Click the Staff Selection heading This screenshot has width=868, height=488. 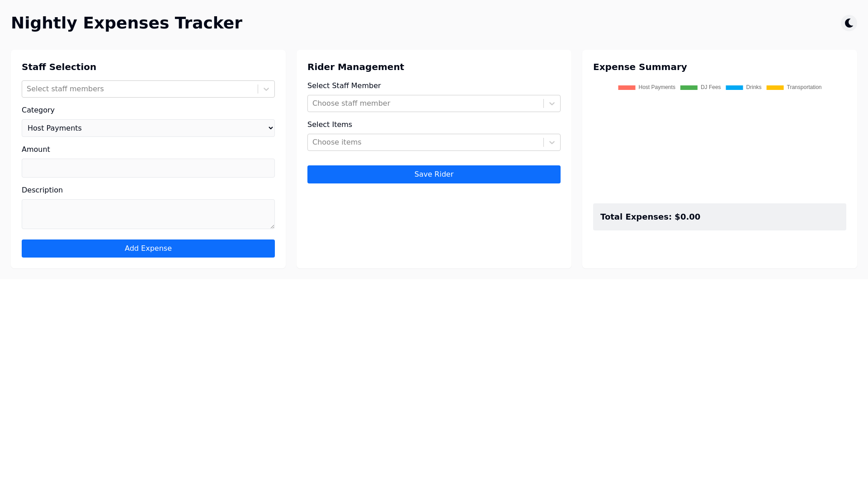59,67
